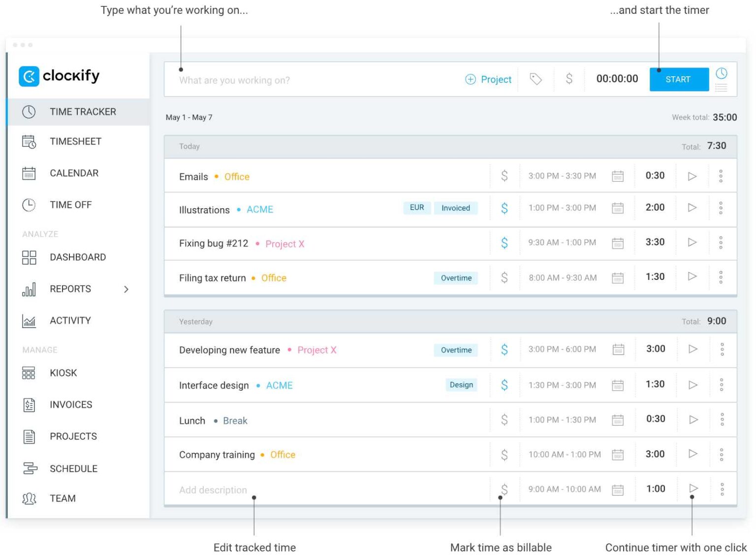Image resolution: width=756 pixels, height=558 pixels.
Task: Open the Project picker for the timer
Action: point(488,79)
